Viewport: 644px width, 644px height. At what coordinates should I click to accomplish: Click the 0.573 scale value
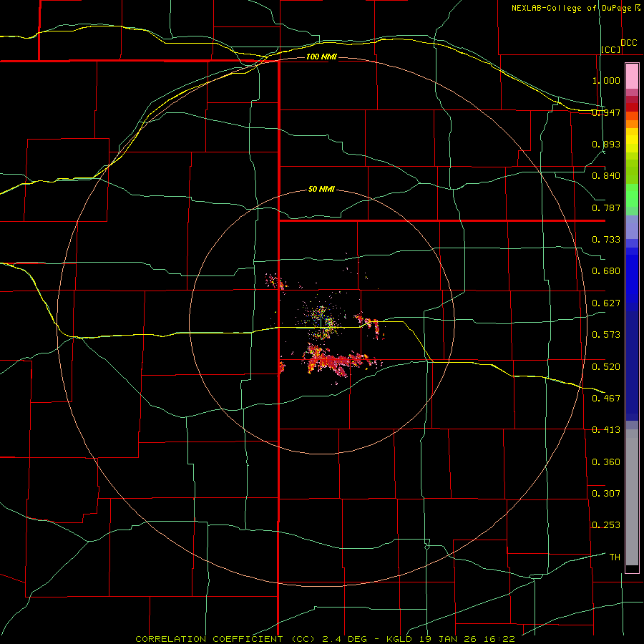(x=606, y=335)
